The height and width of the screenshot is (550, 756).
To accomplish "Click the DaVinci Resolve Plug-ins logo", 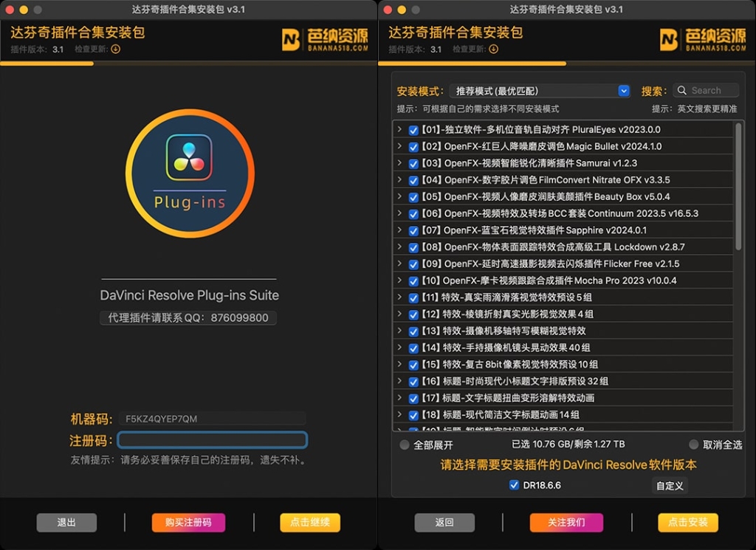I will pos(189,173).
